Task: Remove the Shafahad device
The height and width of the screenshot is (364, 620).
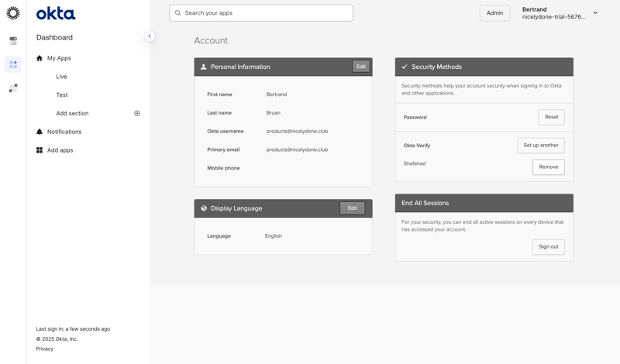Action: coord(549,167)
